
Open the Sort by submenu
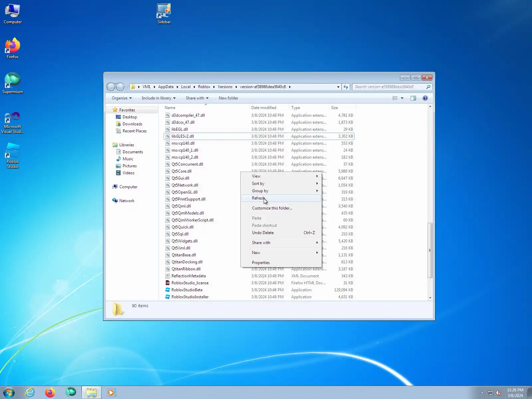[x=281, y=184]
